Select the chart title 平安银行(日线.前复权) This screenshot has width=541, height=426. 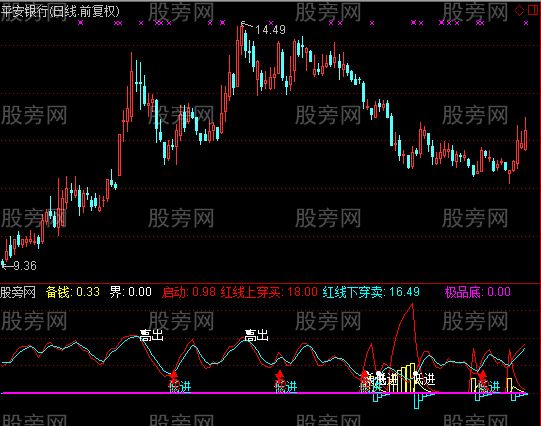pyautogui.click(x=60, y=11)
